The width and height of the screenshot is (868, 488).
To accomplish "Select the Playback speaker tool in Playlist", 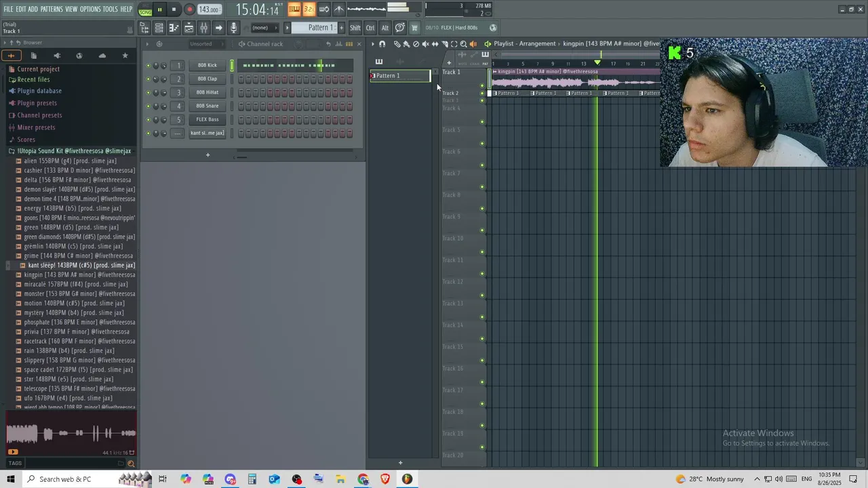I will (473, 44).
